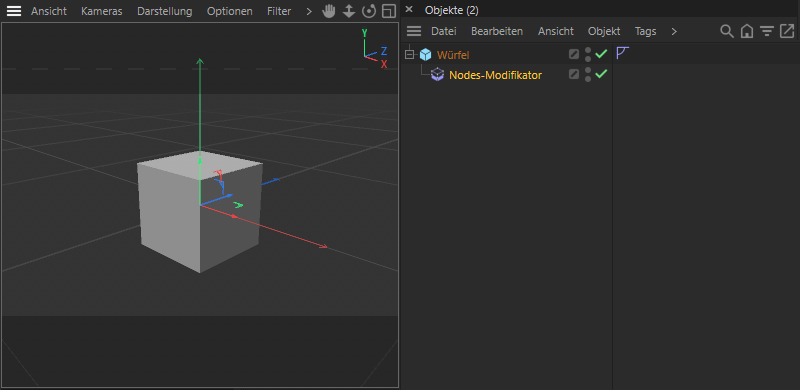Open Object Manager in new window icon
This screenshot has height=390, width=800.
pos(787,31)
